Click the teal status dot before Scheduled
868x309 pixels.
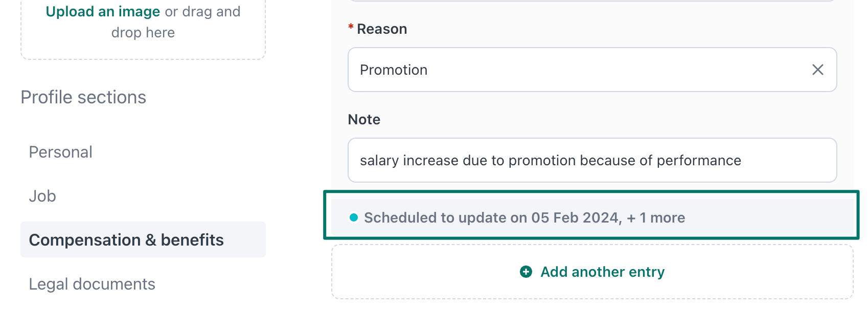353,217
